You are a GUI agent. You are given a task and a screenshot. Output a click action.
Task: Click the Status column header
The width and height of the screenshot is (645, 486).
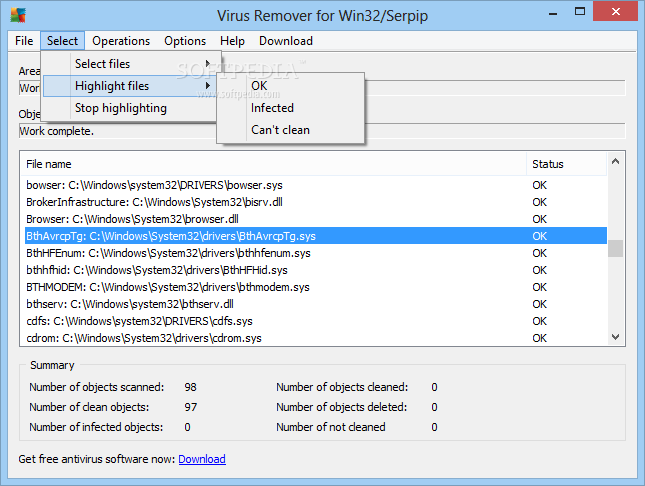566,164
